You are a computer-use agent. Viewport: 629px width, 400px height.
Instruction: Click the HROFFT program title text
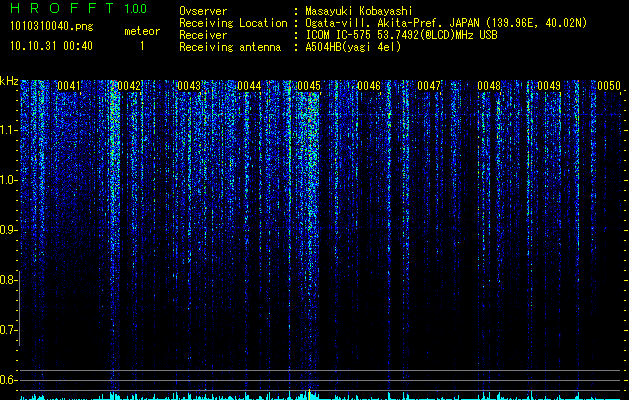(62, 8)
